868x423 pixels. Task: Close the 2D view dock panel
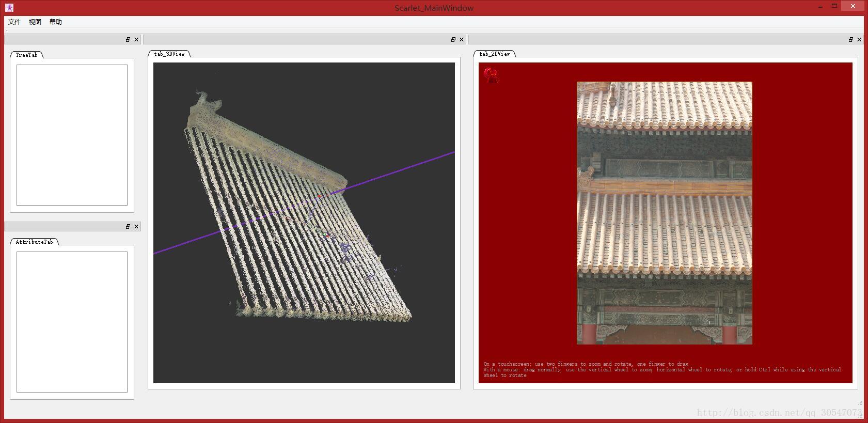[859, 40]
